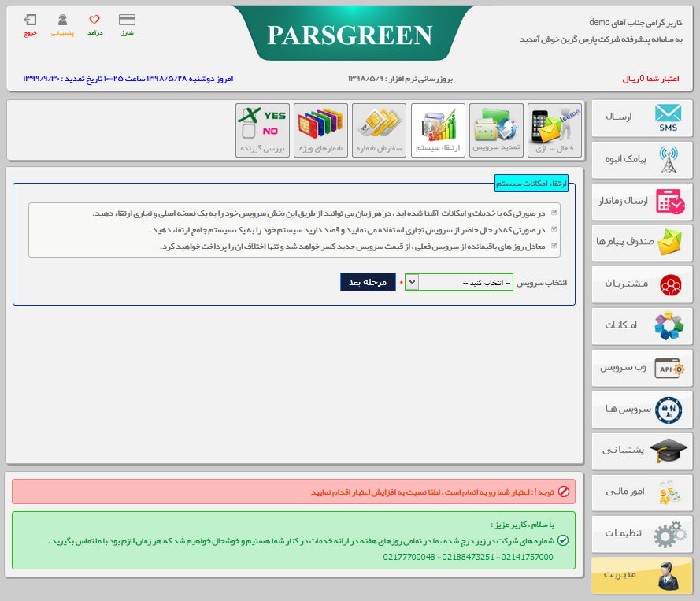The image size is (700, 601).
Task: Click the PARSGREEN logo banner
Action: point(350,35)
